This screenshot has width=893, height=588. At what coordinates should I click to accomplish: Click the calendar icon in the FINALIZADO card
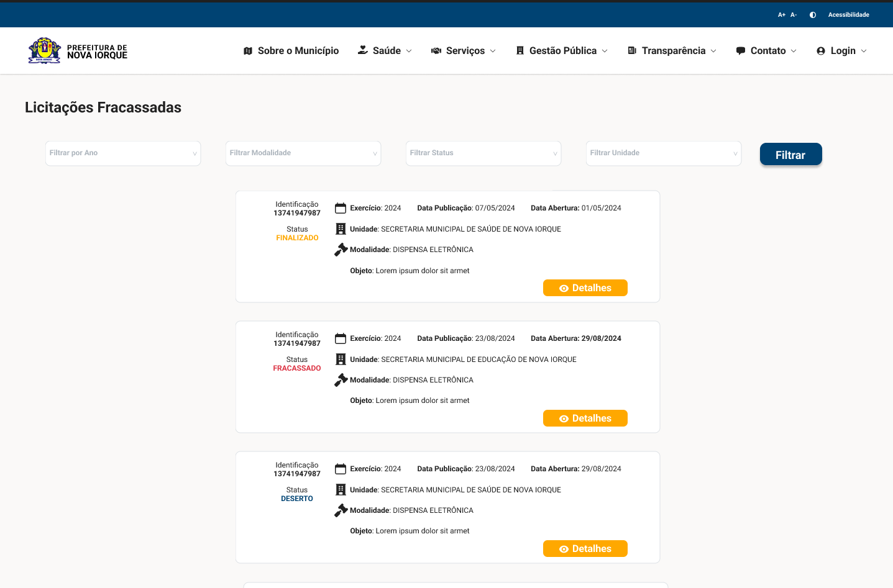[341, 208]
